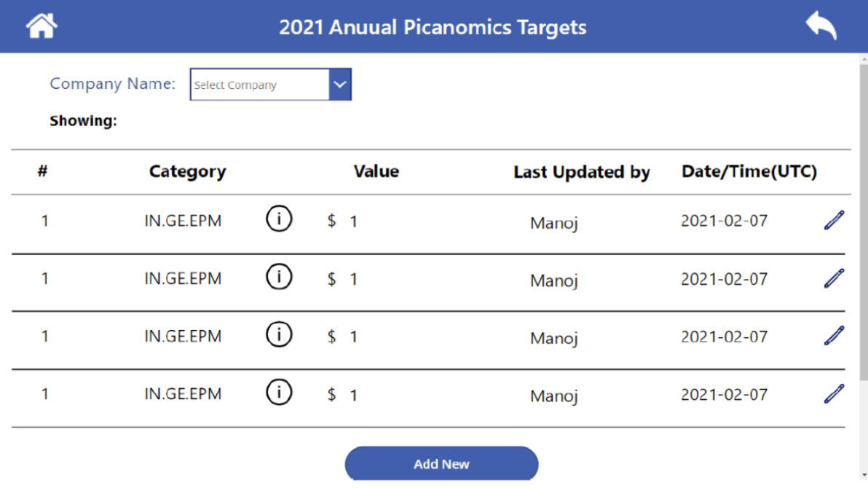Click the Select Company combo box field
Image resolution: width=868 pixels, height=488 pixels.
(260, 84)
